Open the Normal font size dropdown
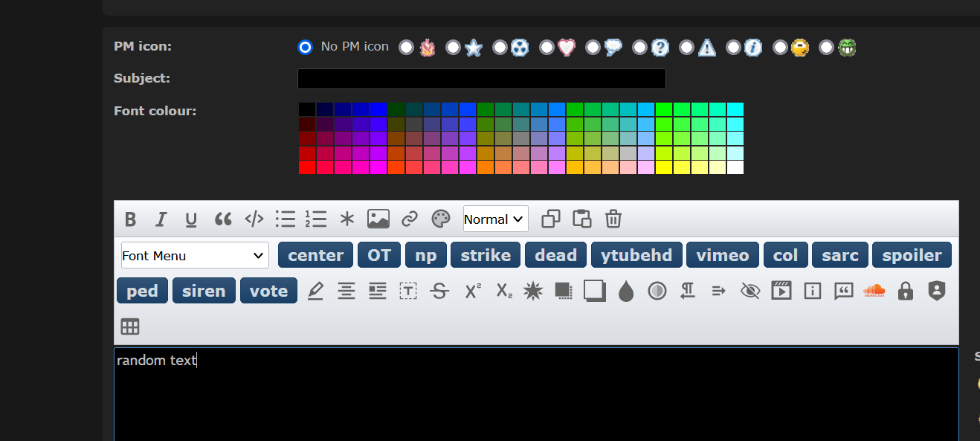This screenshot has width=980, height=441. [495, 219]
